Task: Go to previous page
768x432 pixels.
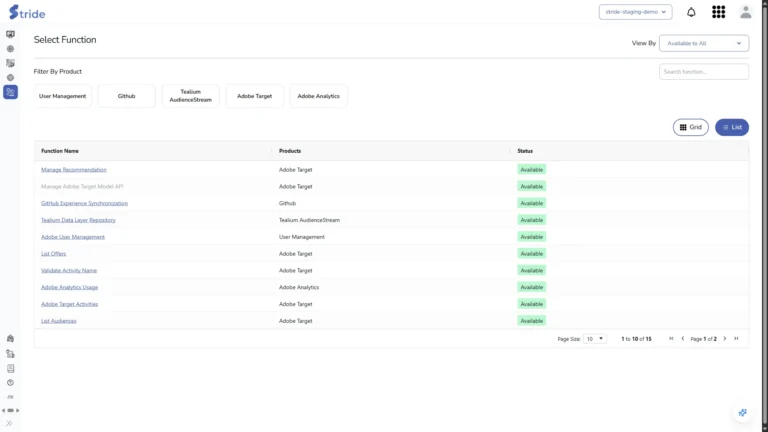Action: point(683,338)
